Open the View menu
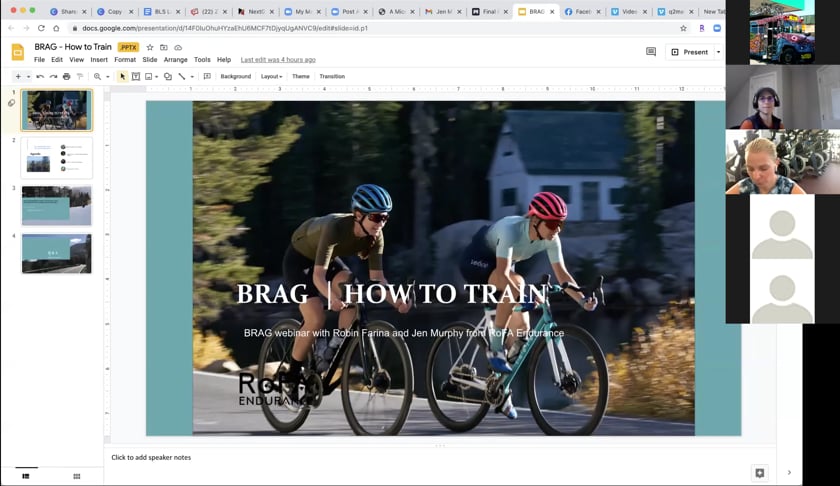The width and height of the screenshot is (840, 486). [77, 60]
